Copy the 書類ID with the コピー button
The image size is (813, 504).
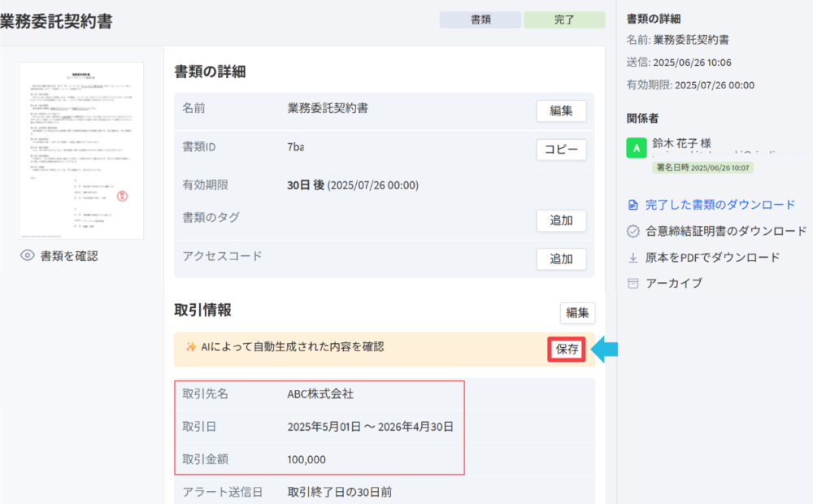tap(561, 150)
